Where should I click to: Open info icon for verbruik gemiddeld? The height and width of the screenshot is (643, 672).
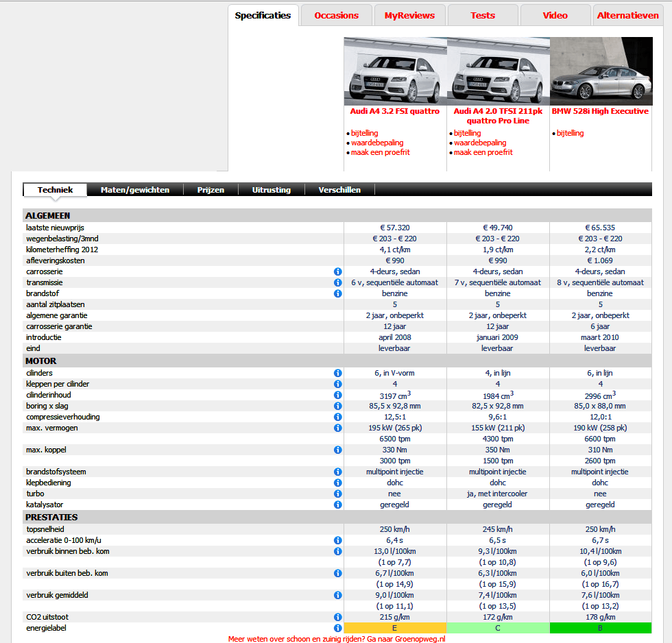point(337,595)
